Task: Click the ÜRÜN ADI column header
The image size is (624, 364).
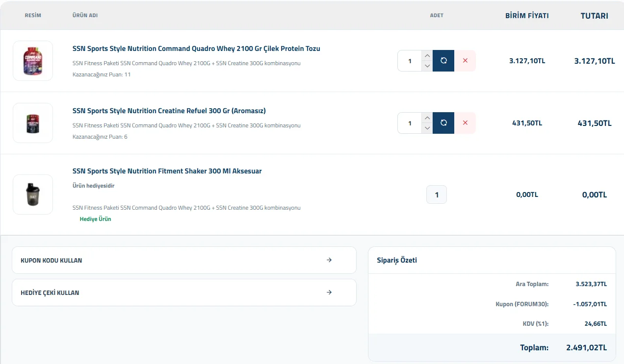Action: 85,15
